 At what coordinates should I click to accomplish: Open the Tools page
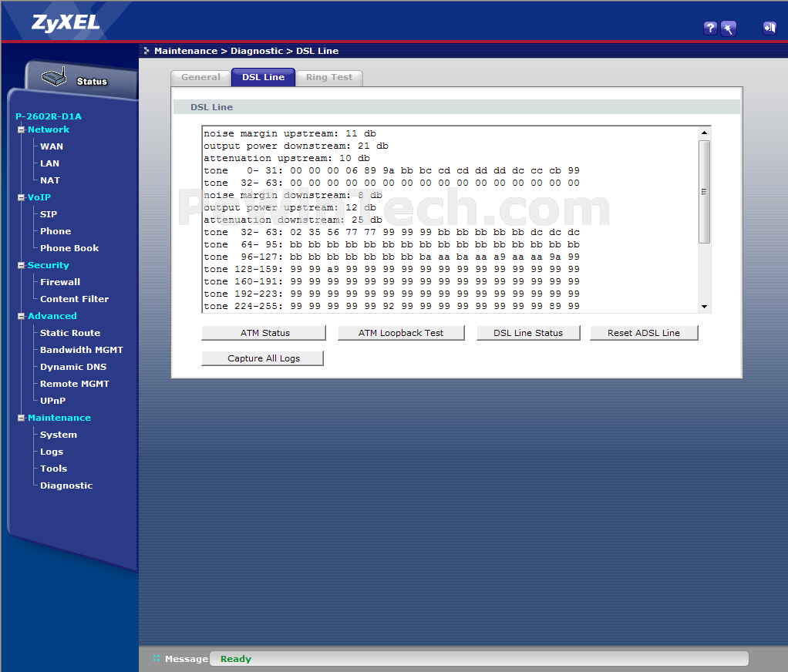point(54,469)
